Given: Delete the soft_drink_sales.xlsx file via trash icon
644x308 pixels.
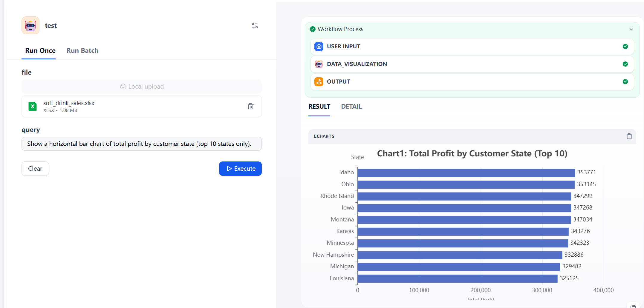Looking at the screenshot, I should click(251, 106).
